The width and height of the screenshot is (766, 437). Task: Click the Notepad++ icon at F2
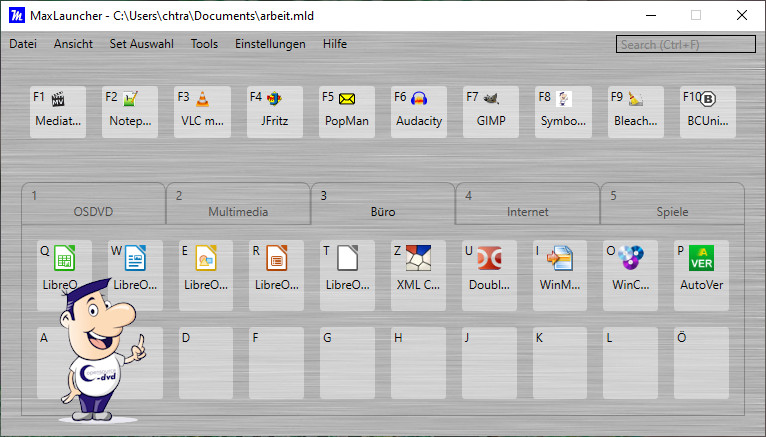[130, 111]
